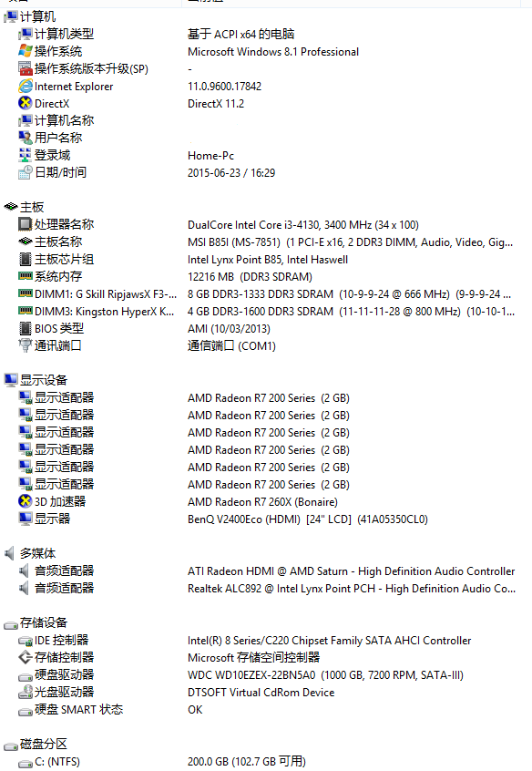This screenshot has width=532, height=771.
Task: Click DTSOFT Virtual CdRom Device value
Action: click(261, 693)
